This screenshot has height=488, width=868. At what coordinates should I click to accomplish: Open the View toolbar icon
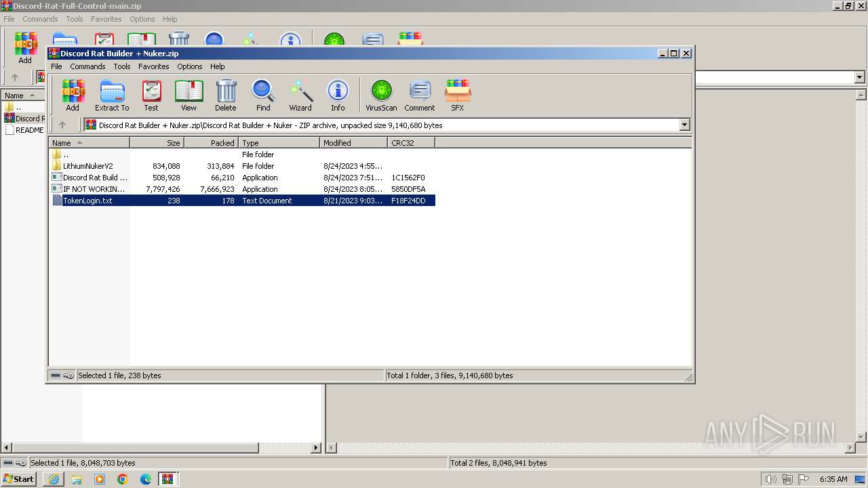(189, 95)
